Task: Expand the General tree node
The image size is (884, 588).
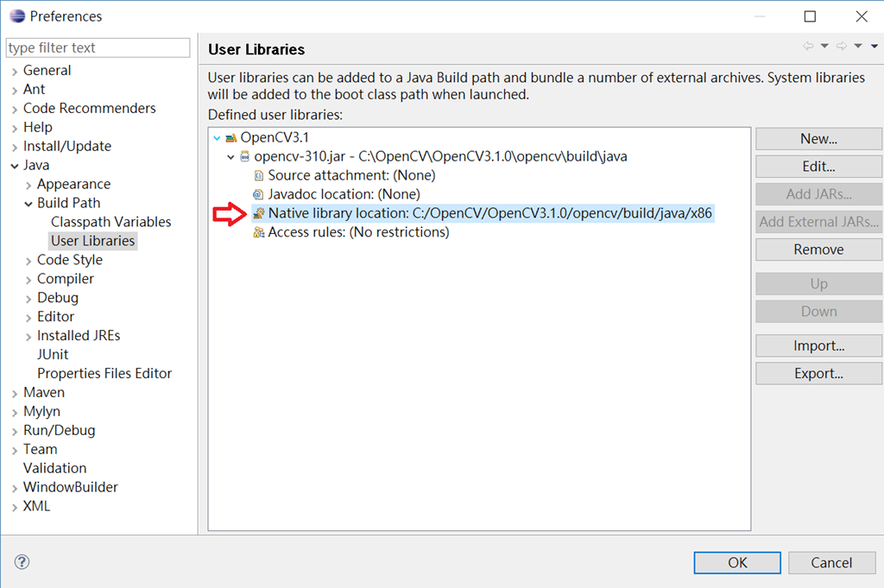Action: pyautogui.click(x=15, y=72)
